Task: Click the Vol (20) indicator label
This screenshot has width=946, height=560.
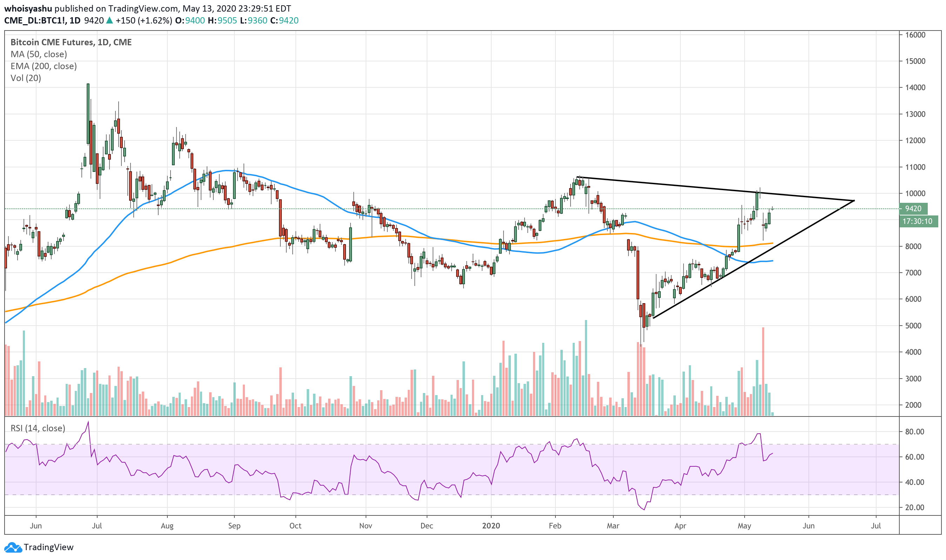Action: [x=26, y=78]
